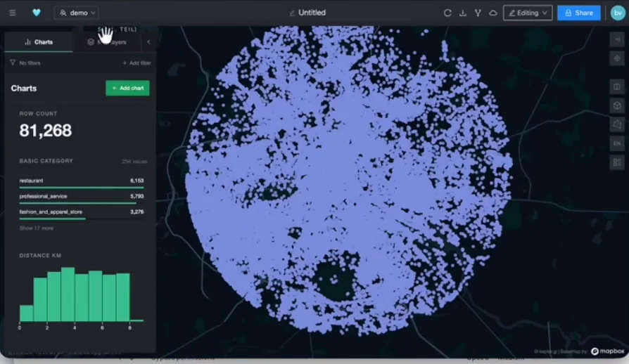
Task: Click the funnel No filters icon
Action: pyautogui.click(x=13, y=63)
